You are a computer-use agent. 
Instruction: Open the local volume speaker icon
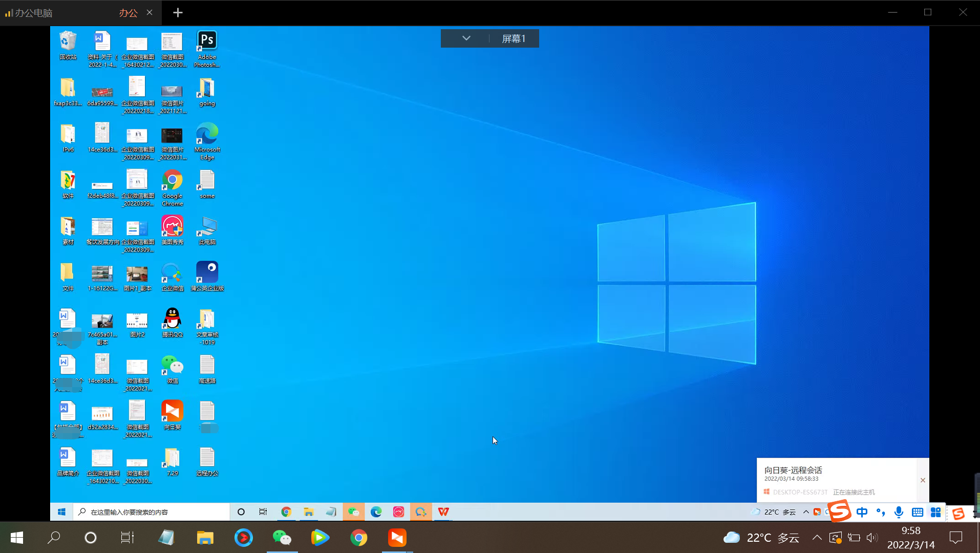click(871, 537)
